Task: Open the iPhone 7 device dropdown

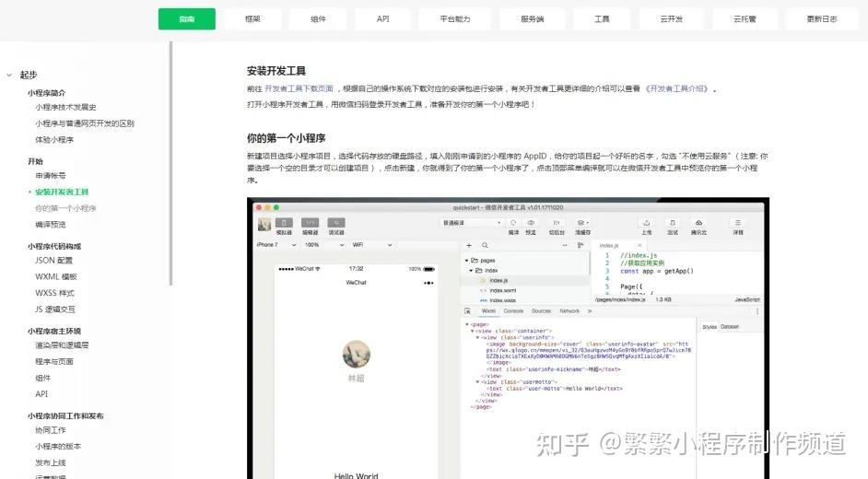Action: click(x=276, y=244)
